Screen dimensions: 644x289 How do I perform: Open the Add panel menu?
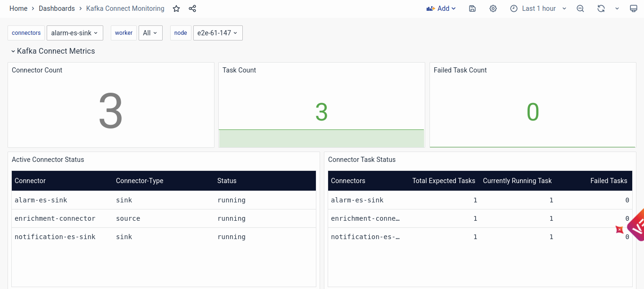click(441, 8)
